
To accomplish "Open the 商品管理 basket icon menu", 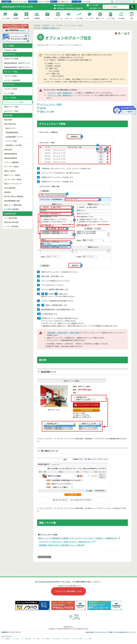I will coord(16,16).
